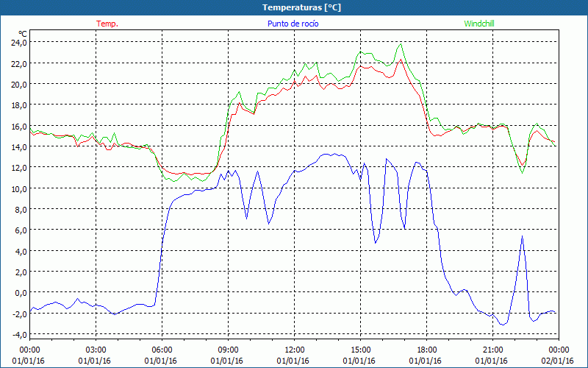
Task: Click the '01/01/16' date below 12:00
Action: (293, 361)
